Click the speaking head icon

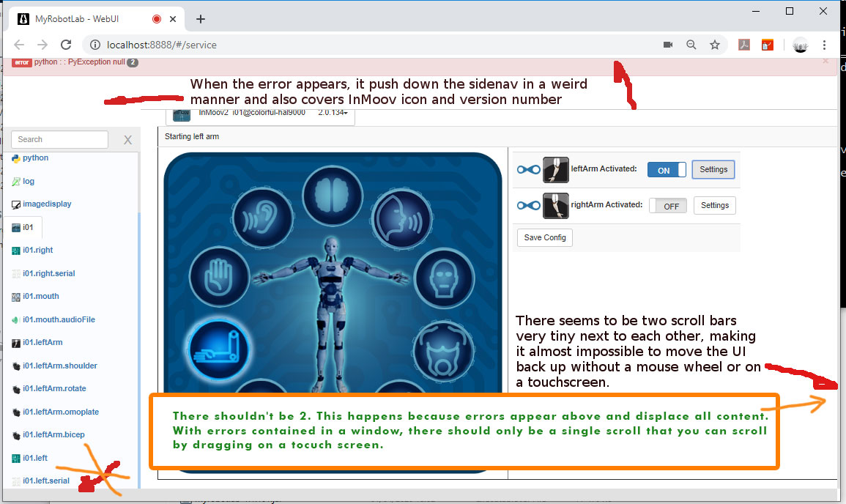[x=402, y=218]
